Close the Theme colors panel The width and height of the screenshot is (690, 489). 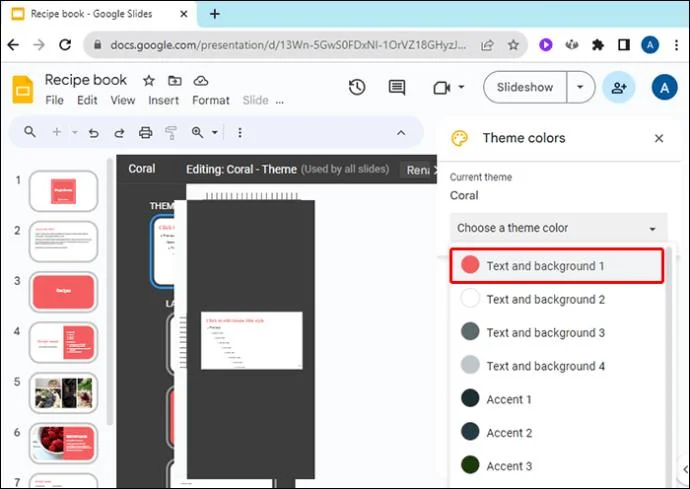click(659, 138)
